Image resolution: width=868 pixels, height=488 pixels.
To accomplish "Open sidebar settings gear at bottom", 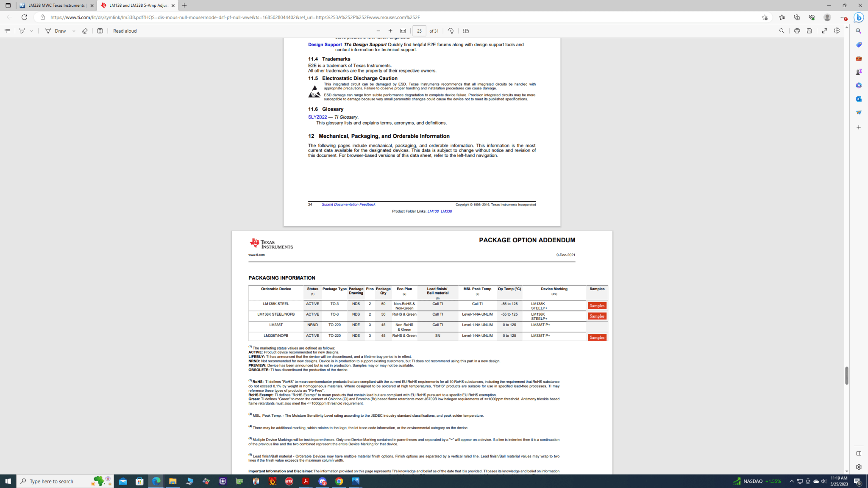I will [x=859, y=467].
